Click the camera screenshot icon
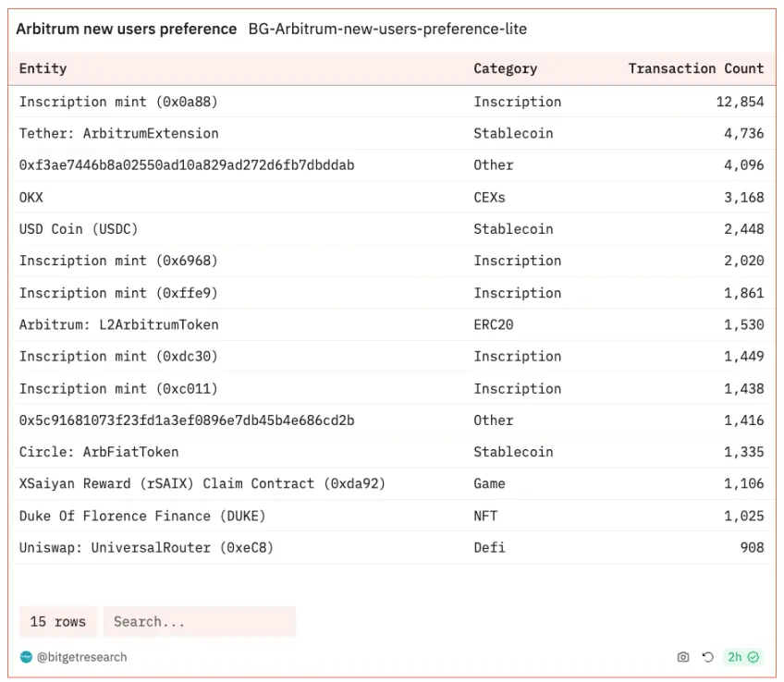784x682 pixels. (683, 657)
